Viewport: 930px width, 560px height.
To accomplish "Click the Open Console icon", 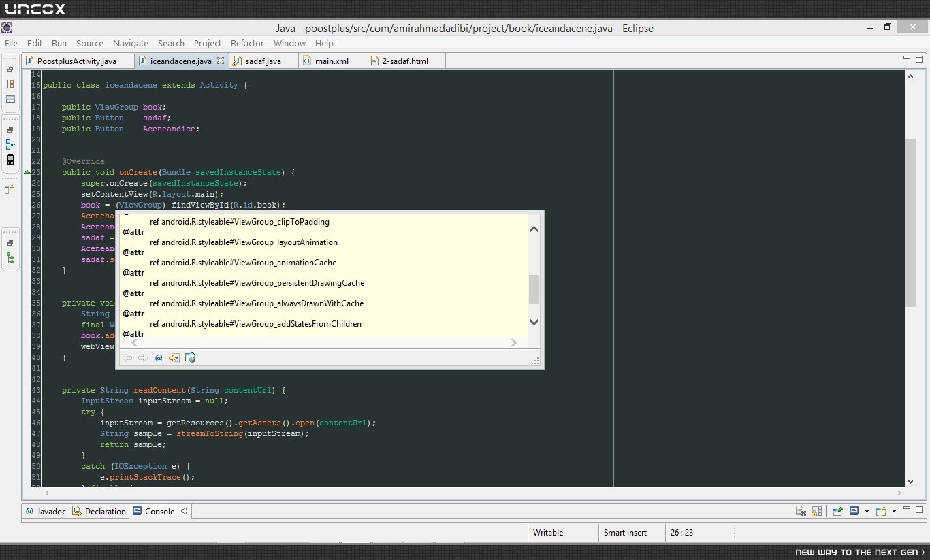I will click(881, 511).
